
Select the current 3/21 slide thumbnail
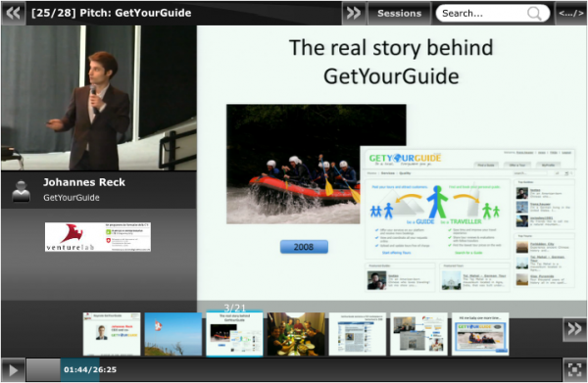(234, 333)
